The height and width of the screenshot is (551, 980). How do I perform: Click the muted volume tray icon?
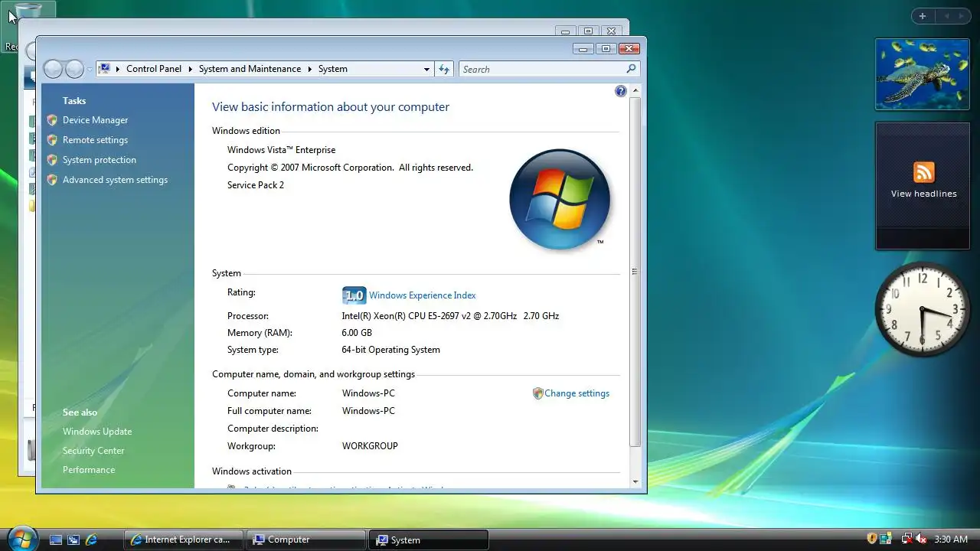pyautogui.click(x=921, y=540)
